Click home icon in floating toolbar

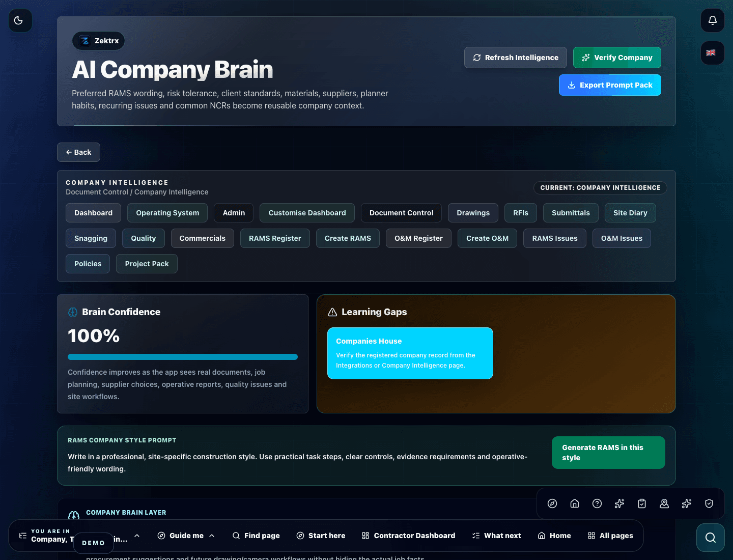coord(575,503)
